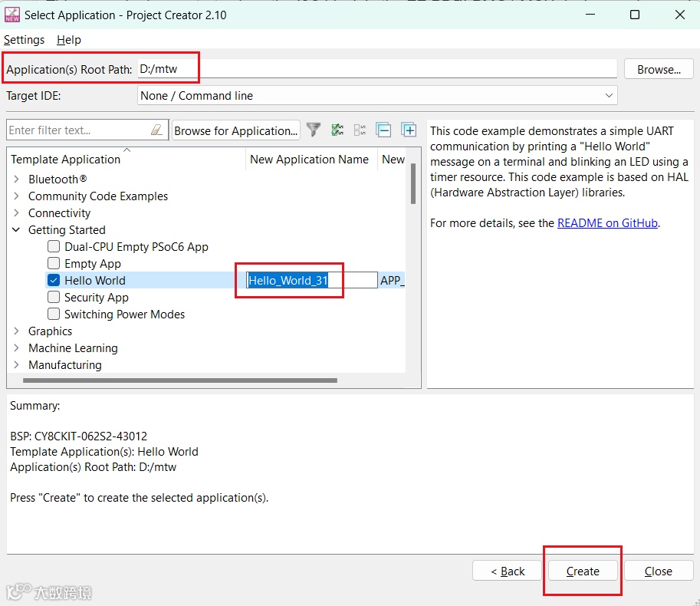Tick the Security App checkbox
The height and width of the screenshot is (606, 700).
pos(54,297)
